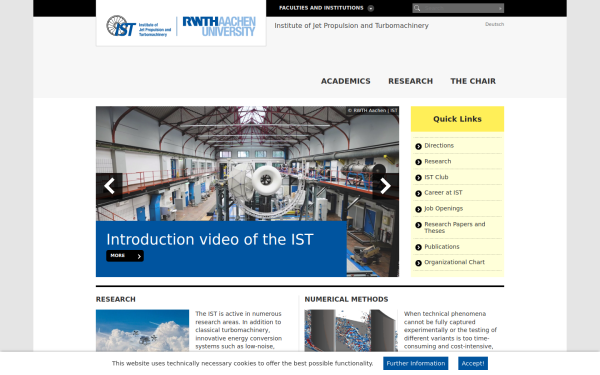Click bullet icon next to Publications
600x375 pixels.
tap(418, 247)
